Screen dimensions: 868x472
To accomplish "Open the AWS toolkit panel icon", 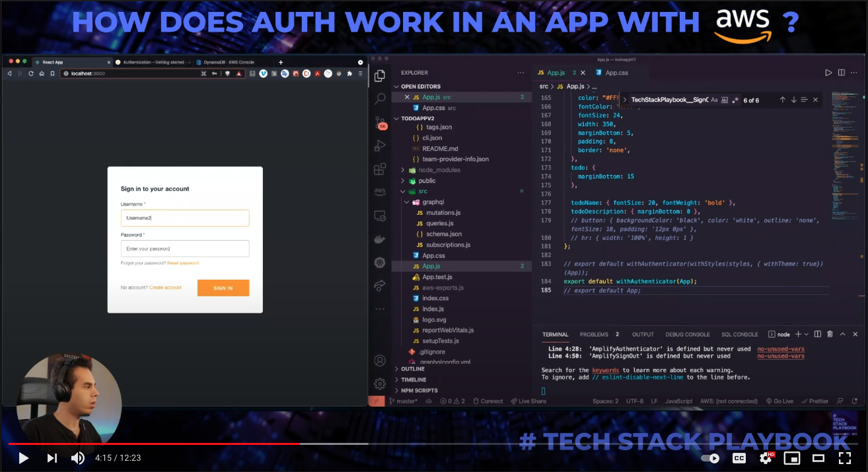I will tap(380, 192).
